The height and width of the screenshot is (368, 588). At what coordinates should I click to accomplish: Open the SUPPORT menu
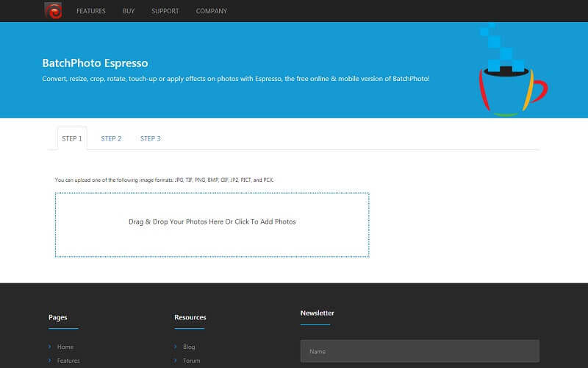165,11
